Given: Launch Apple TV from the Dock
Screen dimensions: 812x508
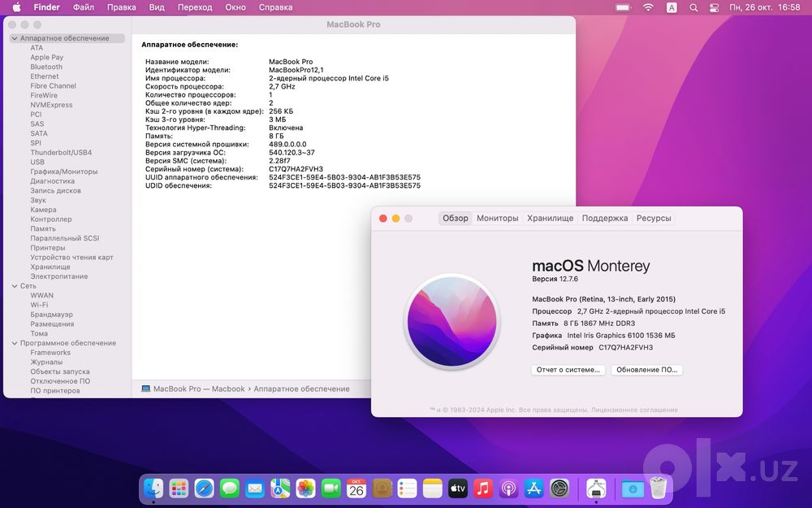Looking at the screenshot, I should (x=458, y=488).
